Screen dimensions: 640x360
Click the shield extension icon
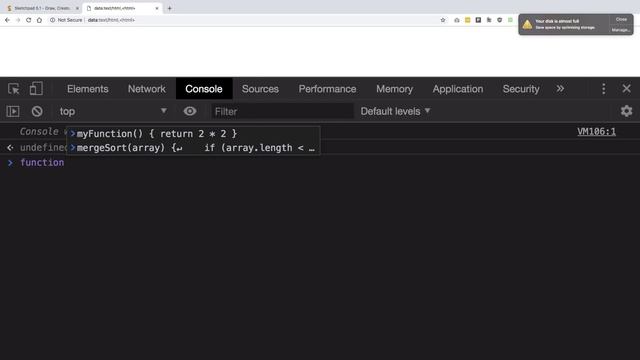coord(500,20)
